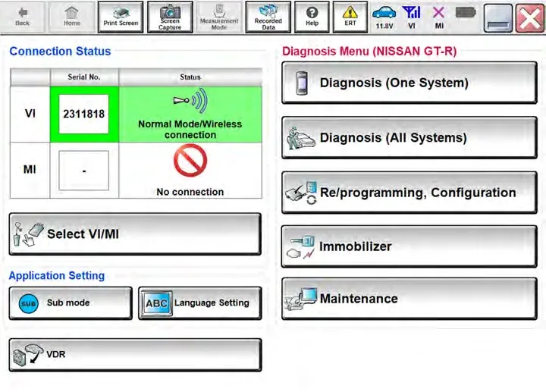Screen dimensions: 546x392
Task: Click the VI row label
Action: tap(30, 114)
